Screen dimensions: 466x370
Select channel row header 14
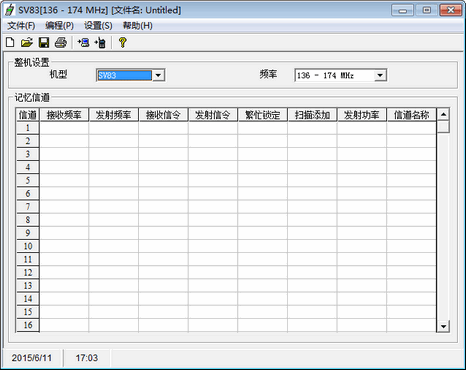(x=28, y=299)
